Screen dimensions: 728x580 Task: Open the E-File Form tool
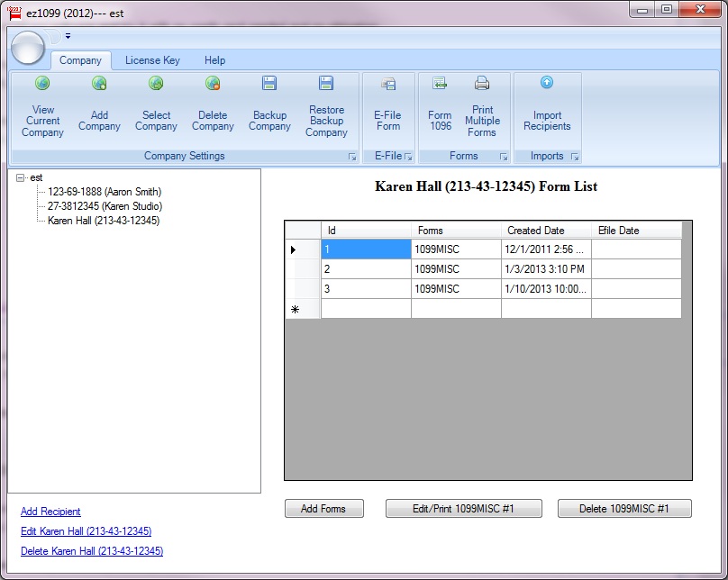tap(388, 109)
